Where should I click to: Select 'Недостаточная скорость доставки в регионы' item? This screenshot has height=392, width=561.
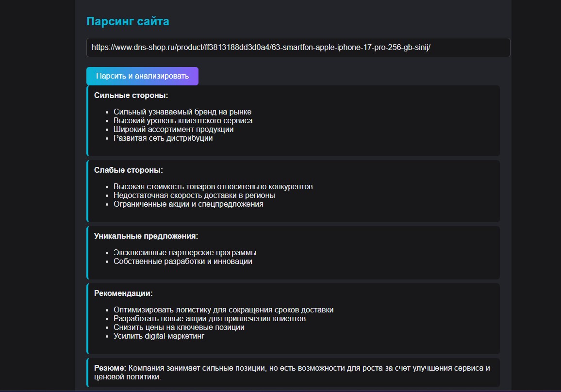[x=194, y=196]
